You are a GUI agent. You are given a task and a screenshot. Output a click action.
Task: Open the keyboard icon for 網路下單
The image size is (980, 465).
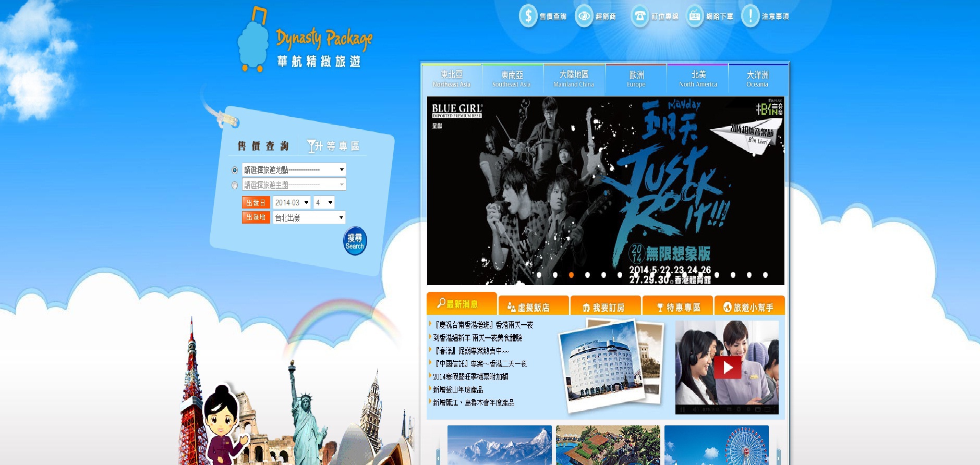coord(695,16)
